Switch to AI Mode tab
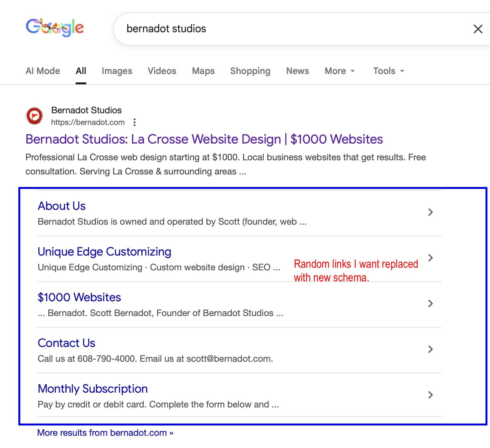This screenshot has height=448, width=490. (43, 71)
